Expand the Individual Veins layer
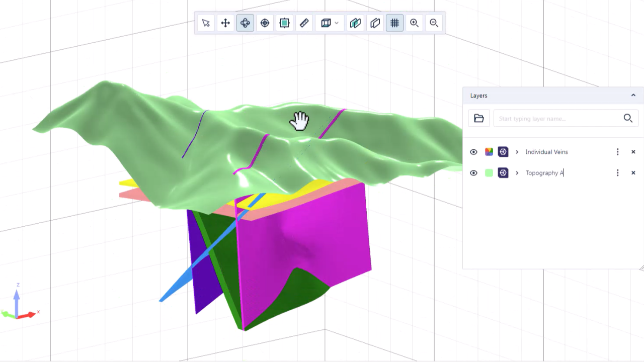Image resolution: width=644 pixels, height=362 pixels. (517, 152)
